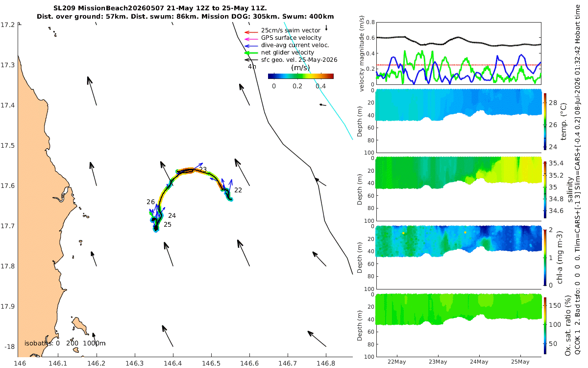
Task: Click the '28' temperature colorbar tick
Action: point(554,103)
